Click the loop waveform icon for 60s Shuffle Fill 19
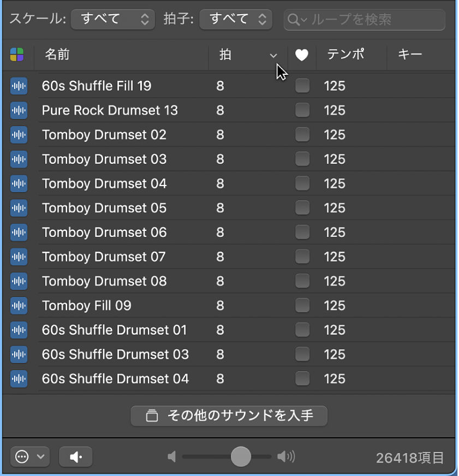Screen dimensions: 459x476 (x=19, y=86)
